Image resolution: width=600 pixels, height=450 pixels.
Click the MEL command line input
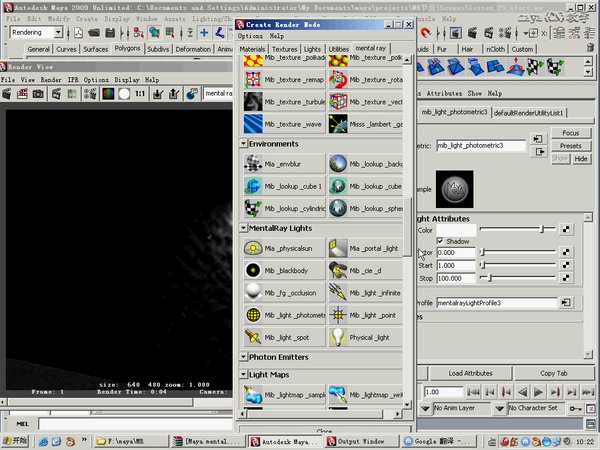tap(135, 424)
